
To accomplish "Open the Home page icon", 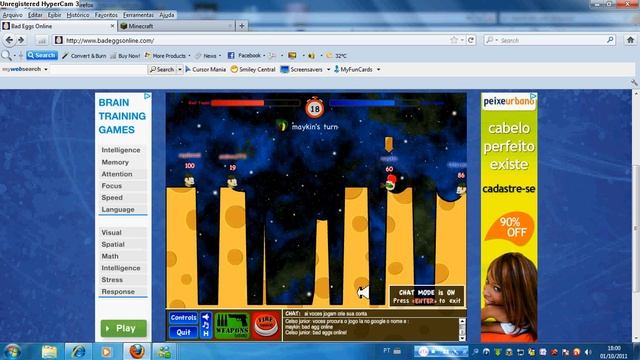I will (631, 40).
